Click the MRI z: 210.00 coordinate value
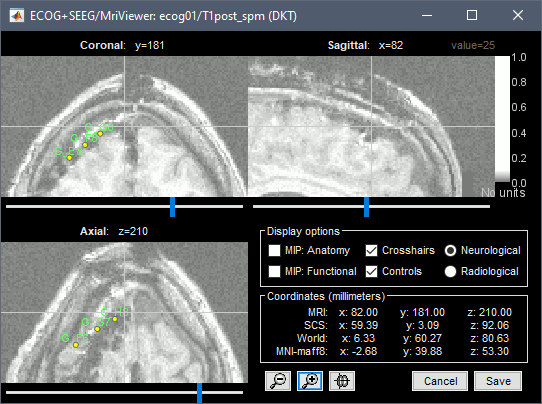 (x=489, y=312)
